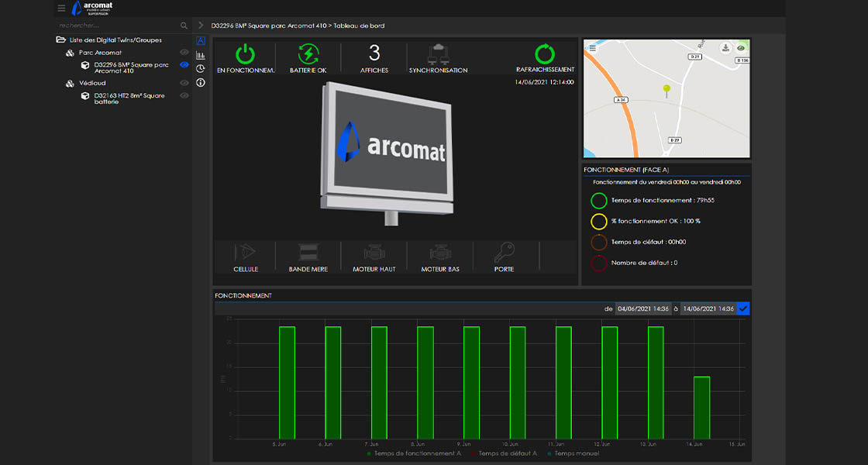Click the yellow '% fonctionnement OK' gauge circle

pyautogui.click(x=599, y=221)
